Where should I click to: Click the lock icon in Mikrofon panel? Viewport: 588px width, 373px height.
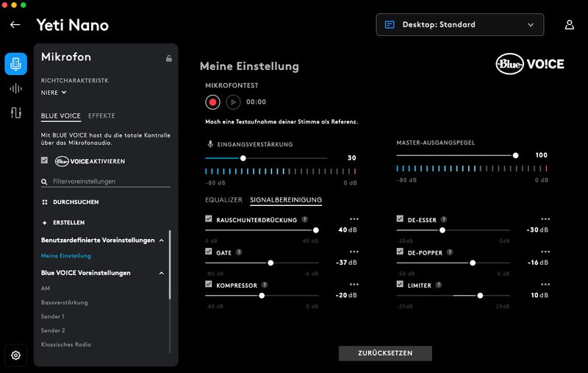click(x=169, y=58)
